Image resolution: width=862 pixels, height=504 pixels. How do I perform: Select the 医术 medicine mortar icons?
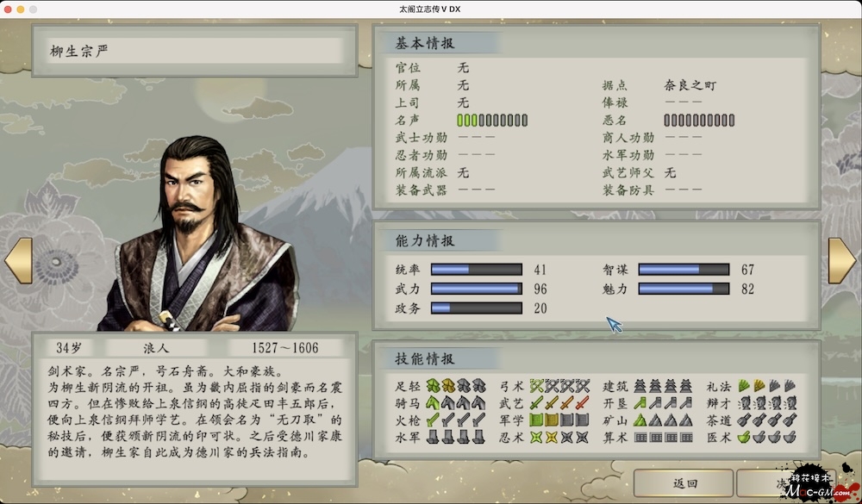tap(766, 438)
